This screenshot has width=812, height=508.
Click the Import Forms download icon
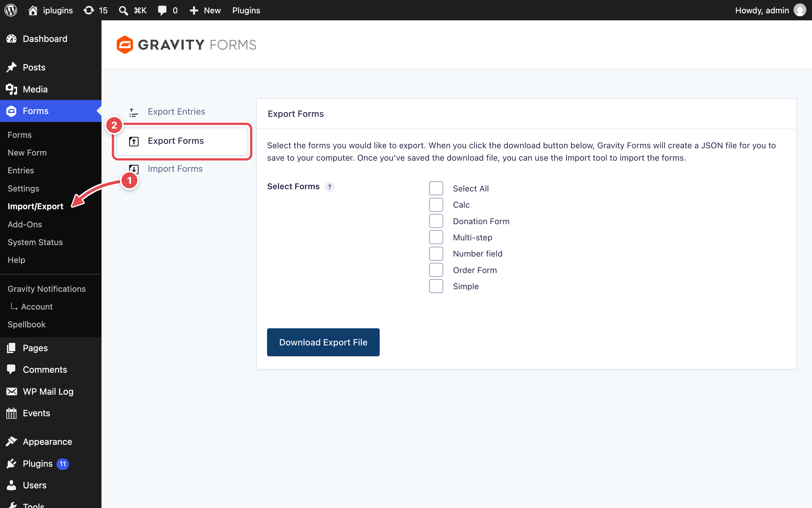[x=134, y=169]
